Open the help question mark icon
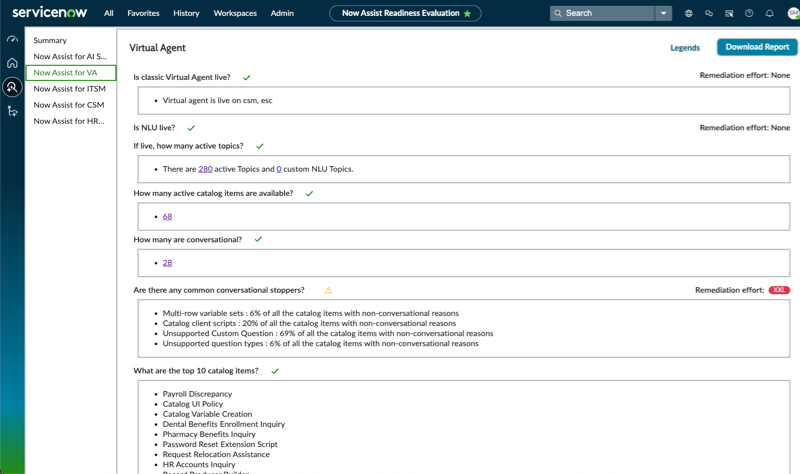This screenshot has height=474, width=800. pyautogui.click(x=749, y=14)
